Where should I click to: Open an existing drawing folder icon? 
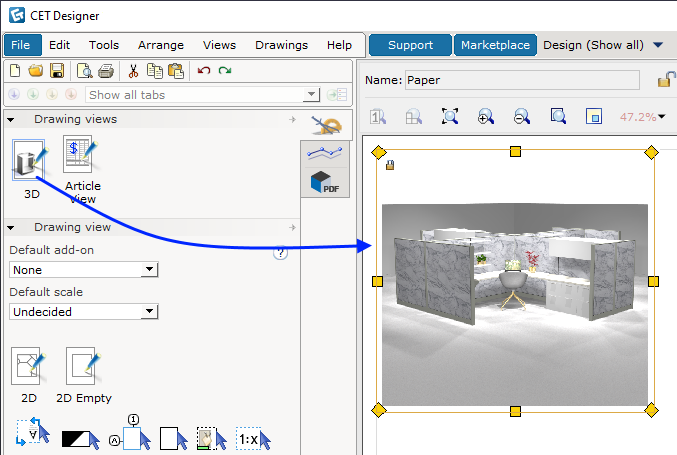(x=36, y=70)
